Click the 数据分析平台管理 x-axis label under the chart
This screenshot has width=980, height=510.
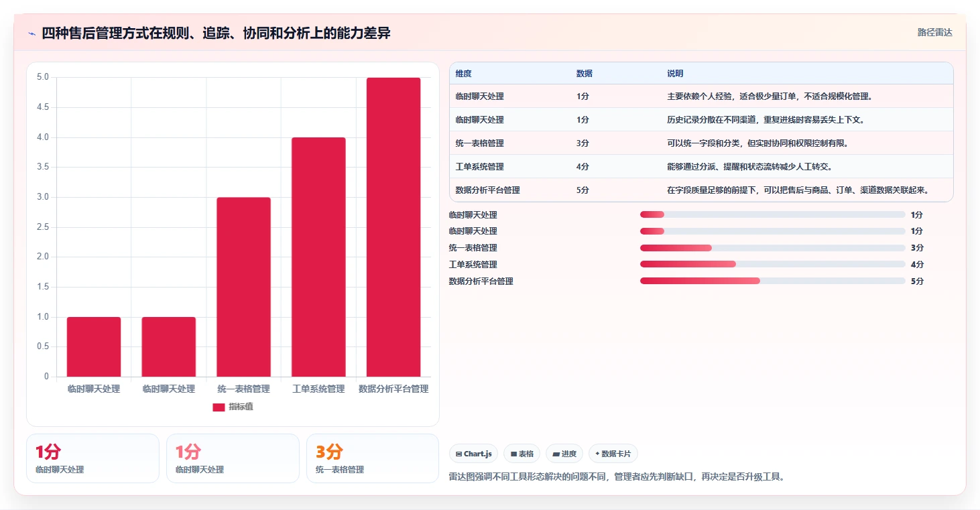point(393,389)
